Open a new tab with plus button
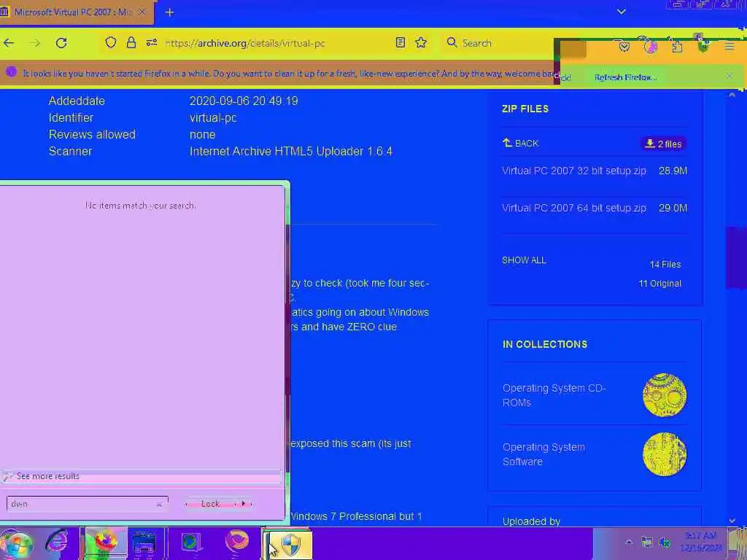This screenshot has height=560, width=747. tap(169, 12)
